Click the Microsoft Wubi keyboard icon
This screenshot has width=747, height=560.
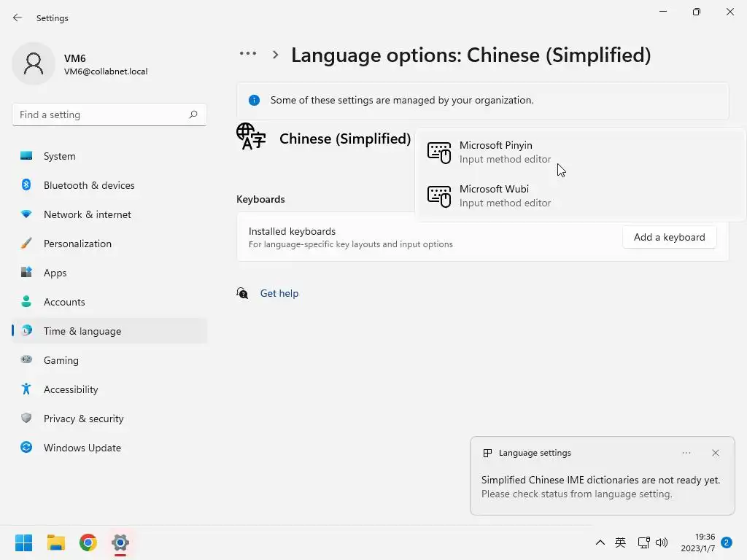(438, 196)
